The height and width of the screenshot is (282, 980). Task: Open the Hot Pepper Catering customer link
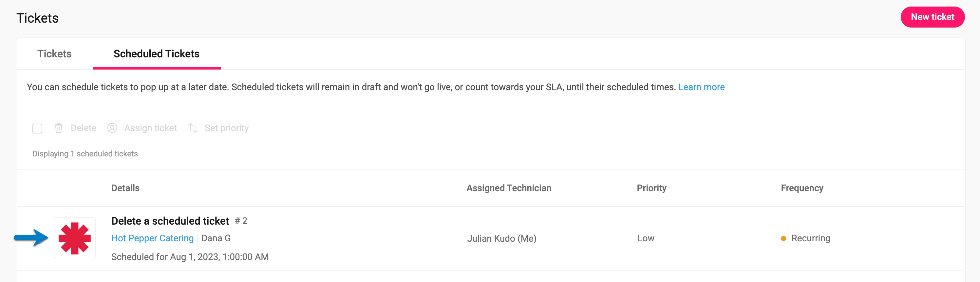153,238
